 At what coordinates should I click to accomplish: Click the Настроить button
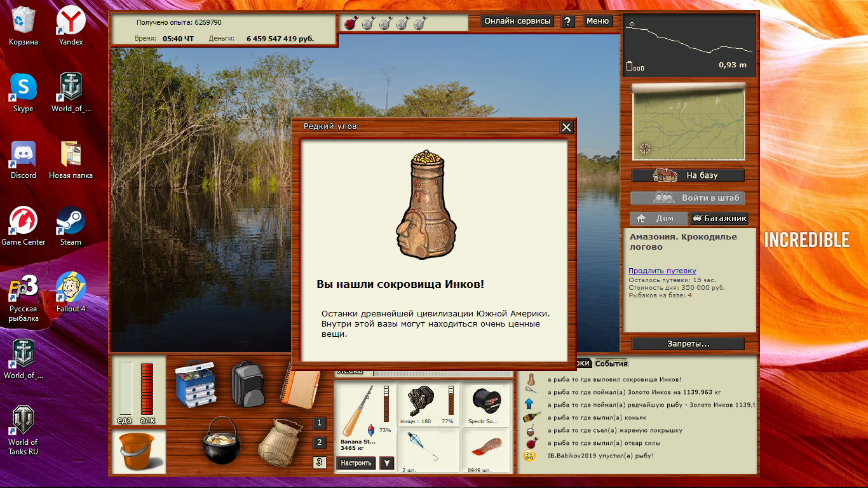(x=356, y=463)
